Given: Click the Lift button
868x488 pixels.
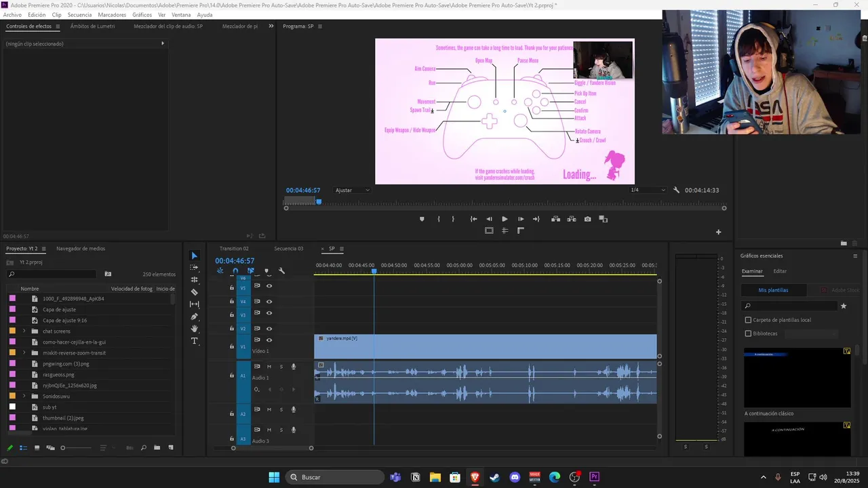Looking at the screenshot, I should (x=555, y=219).
